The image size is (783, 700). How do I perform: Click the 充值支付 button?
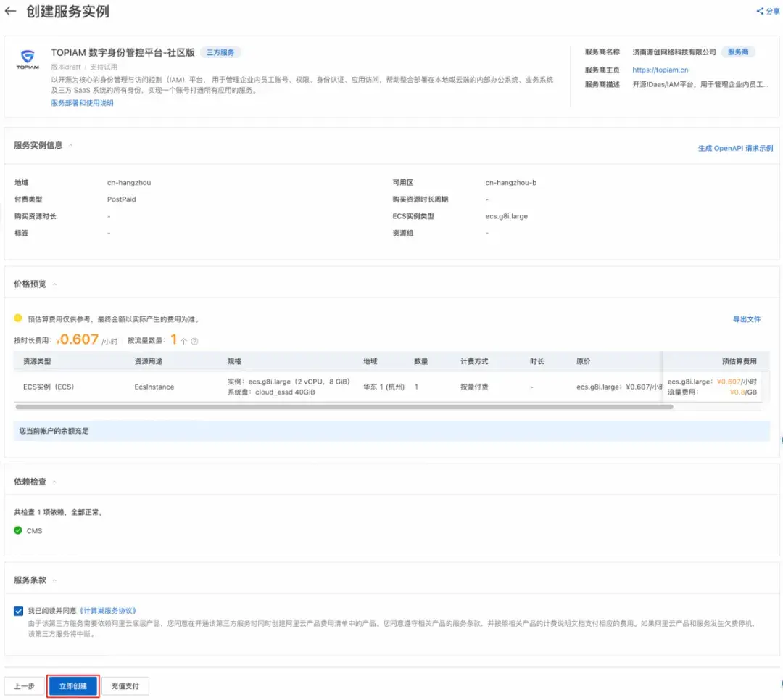tap(125, 686)
